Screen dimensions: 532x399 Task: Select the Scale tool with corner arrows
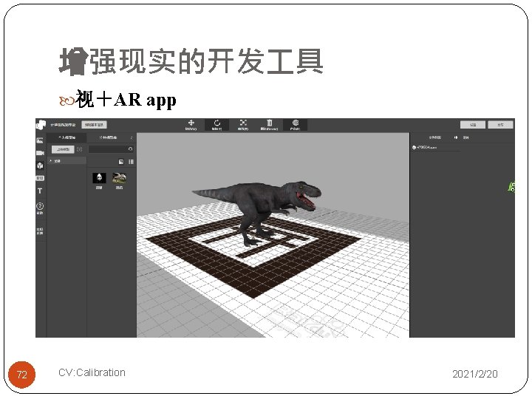[x=243, y=125]
